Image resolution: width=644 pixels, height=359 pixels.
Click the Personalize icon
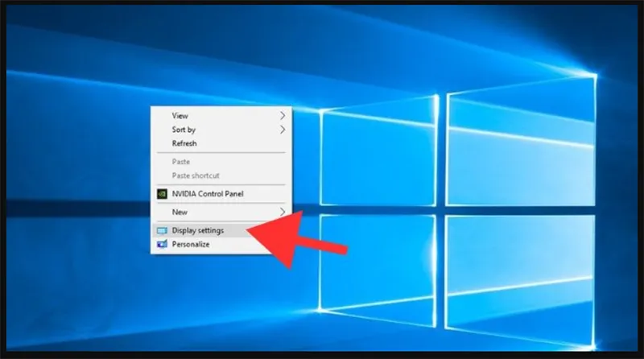[x=163, y=245]
